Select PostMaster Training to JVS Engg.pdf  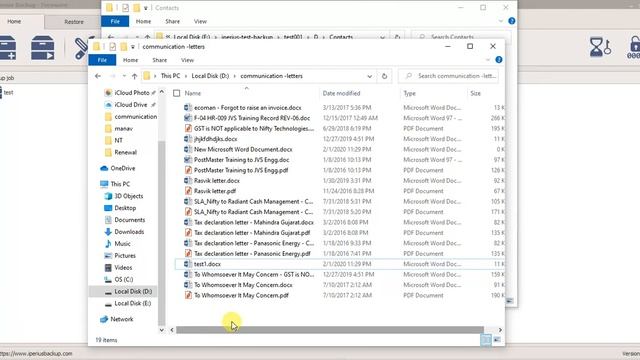[x=241, y=170]
